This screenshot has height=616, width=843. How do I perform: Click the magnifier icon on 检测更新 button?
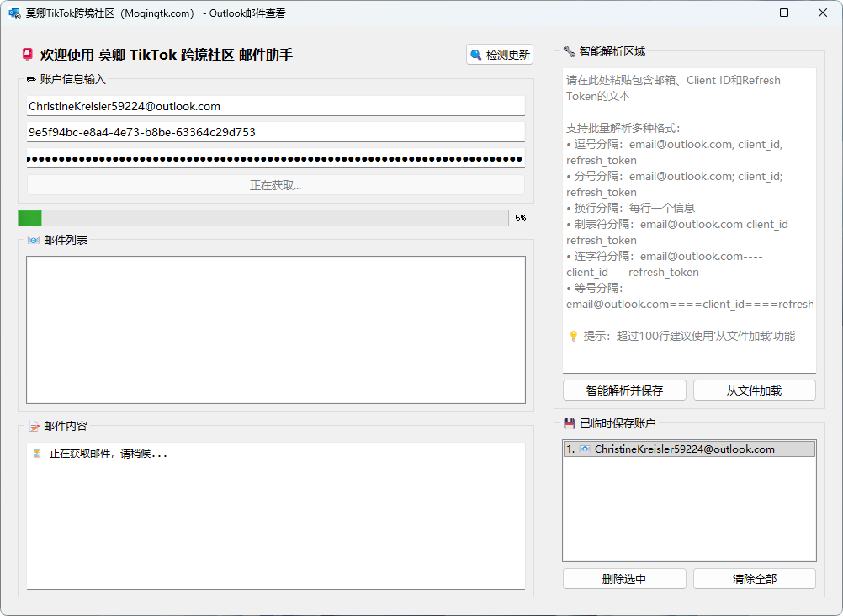pyautogui.click(x=478, y=54)
